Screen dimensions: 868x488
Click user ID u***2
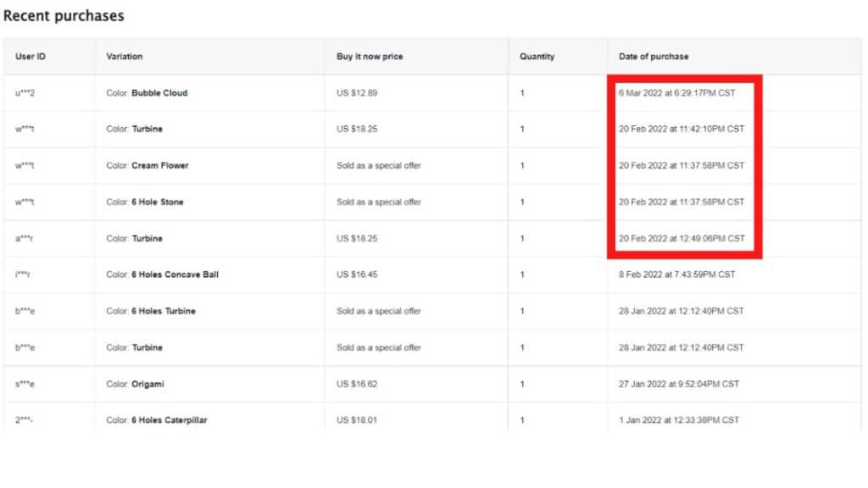tap(25, 93)
